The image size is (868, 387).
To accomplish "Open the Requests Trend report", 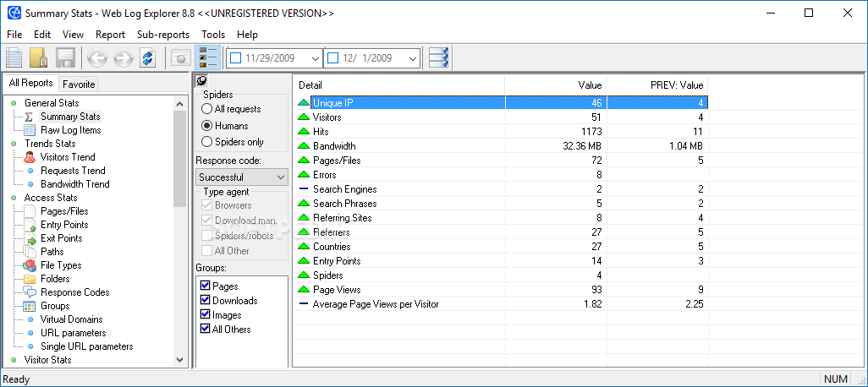I will [x=73, y=171].
